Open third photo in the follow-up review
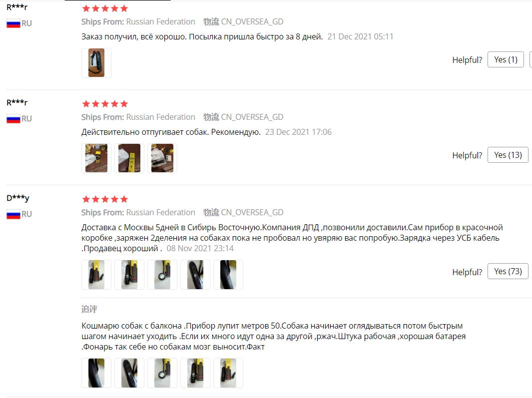Image resolution: width=532 pixels, height=398 pixels. coord(162,373)
